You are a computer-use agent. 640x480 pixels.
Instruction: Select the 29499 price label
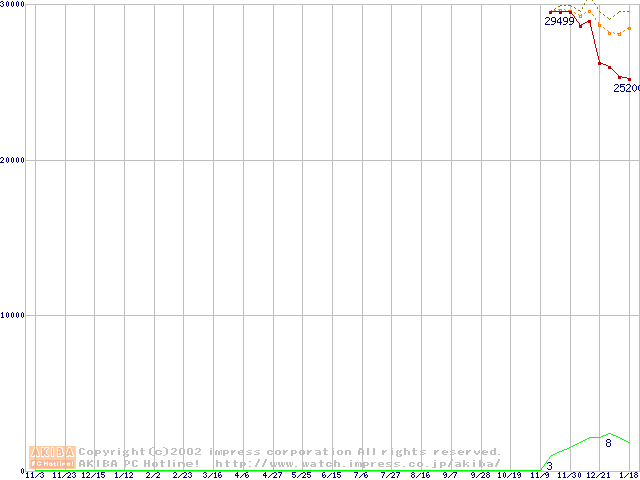click(x=559, y=21)
